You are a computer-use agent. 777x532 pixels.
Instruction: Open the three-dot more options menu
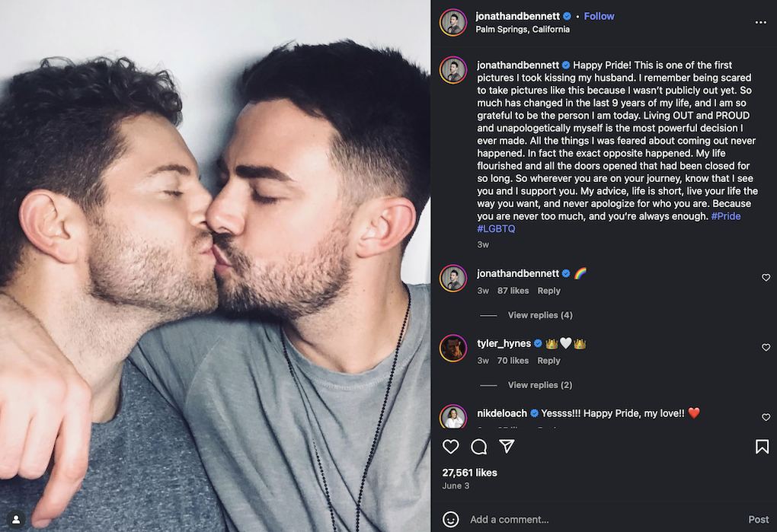(760, 23)
